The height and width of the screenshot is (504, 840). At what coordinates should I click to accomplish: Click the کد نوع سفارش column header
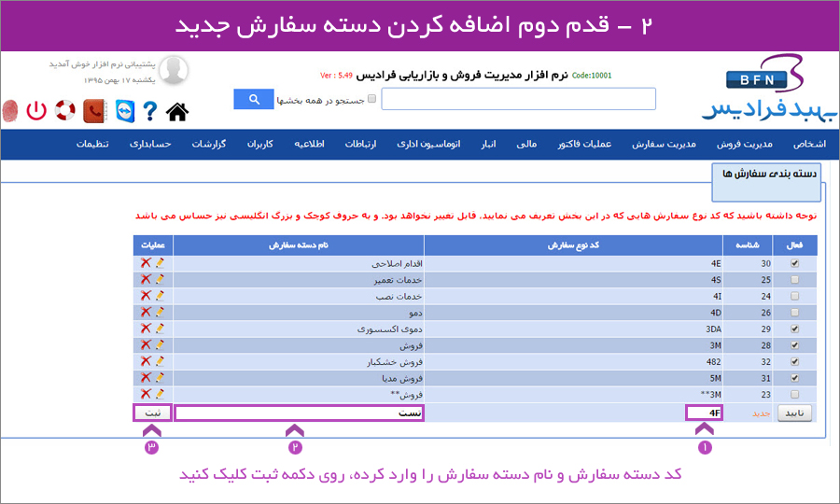tap(573, 245)
